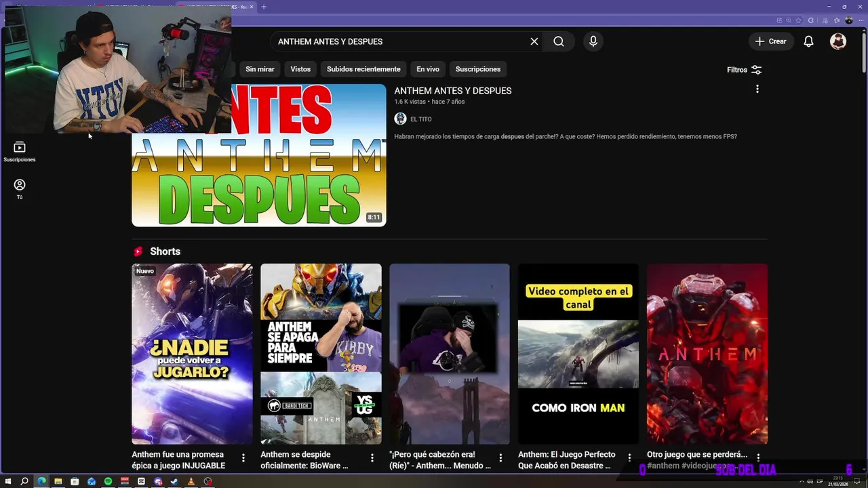Select the Suscripciones filter chip
The width and height of the screenshot is (868, 488).
478,69
